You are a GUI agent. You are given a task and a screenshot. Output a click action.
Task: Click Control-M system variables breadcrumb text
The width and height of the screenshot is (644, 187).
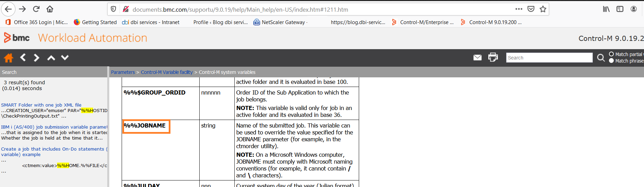click(x=227, y=72)
